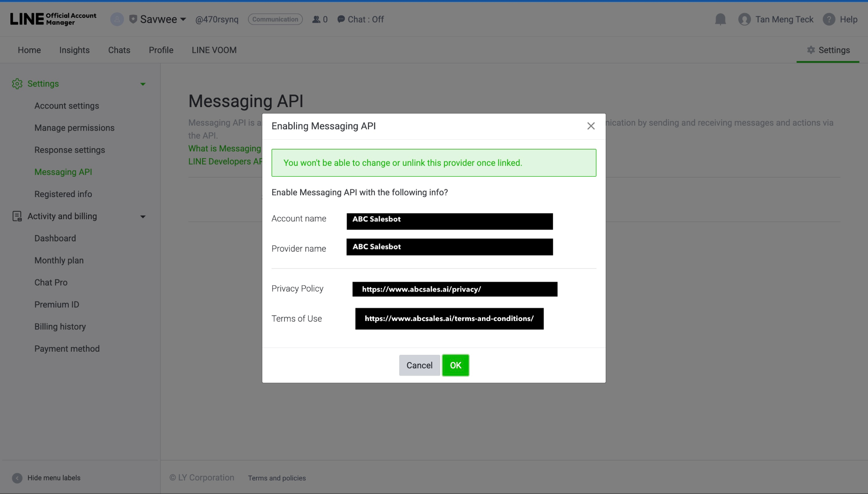Screen dimensions: 868x494
Task: Collapse the Activity and billing section
Action: pos(143,217)
